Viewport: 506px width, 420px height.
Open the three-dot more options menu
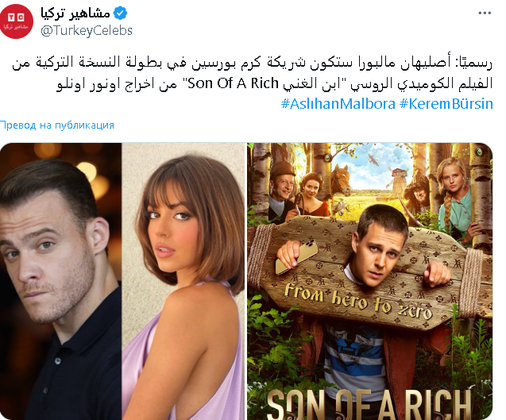coord(485,13)
